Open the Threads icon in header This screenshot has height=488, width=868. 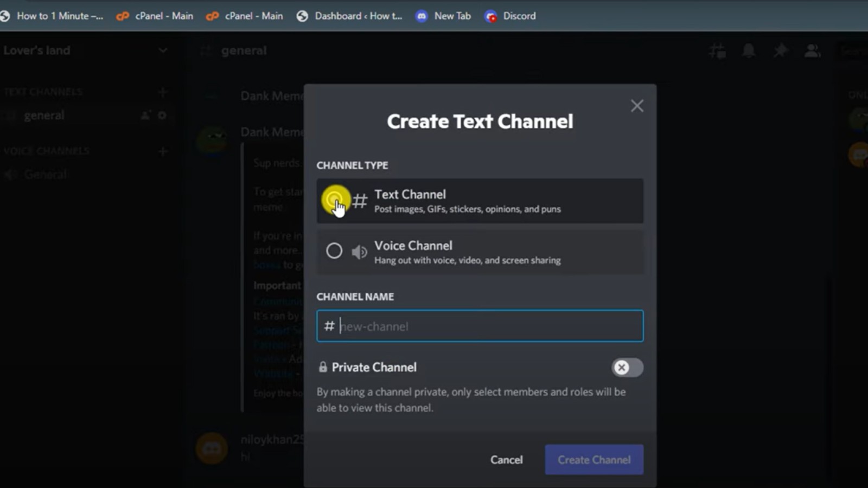pos(717,51)
